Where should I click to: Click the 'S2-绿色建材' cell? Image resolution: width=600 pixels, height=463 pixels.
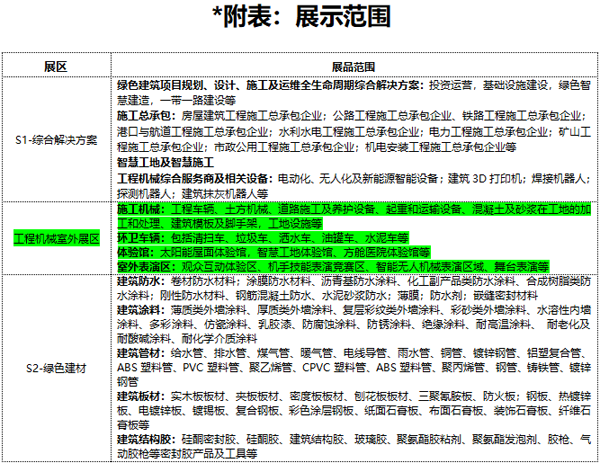pyautogui.click(x=56, y=368)
